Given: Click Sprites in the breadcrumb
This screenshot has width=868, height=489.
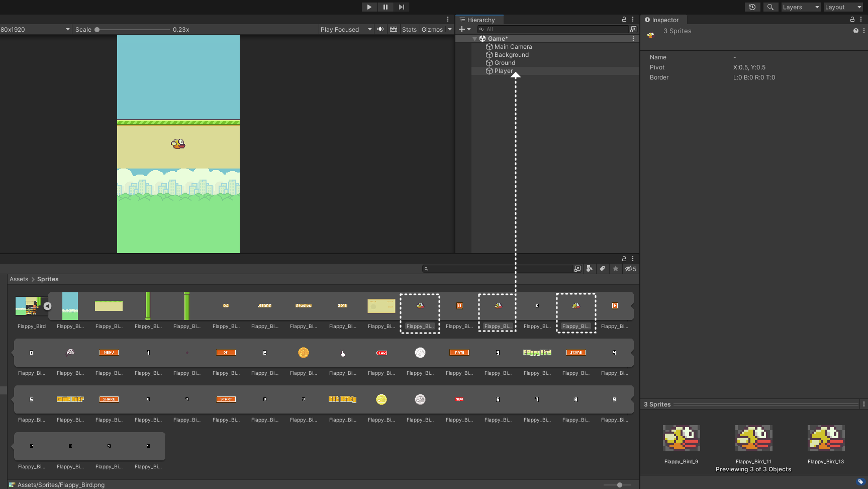Looking at the screenshot, I should [48, 279].
